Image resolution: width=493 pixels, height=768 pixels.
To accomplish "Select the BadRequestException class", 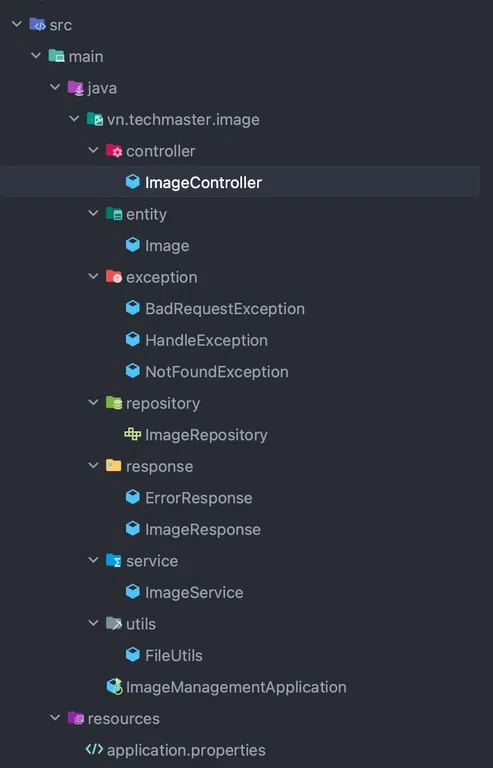I will tap(225, 309).
